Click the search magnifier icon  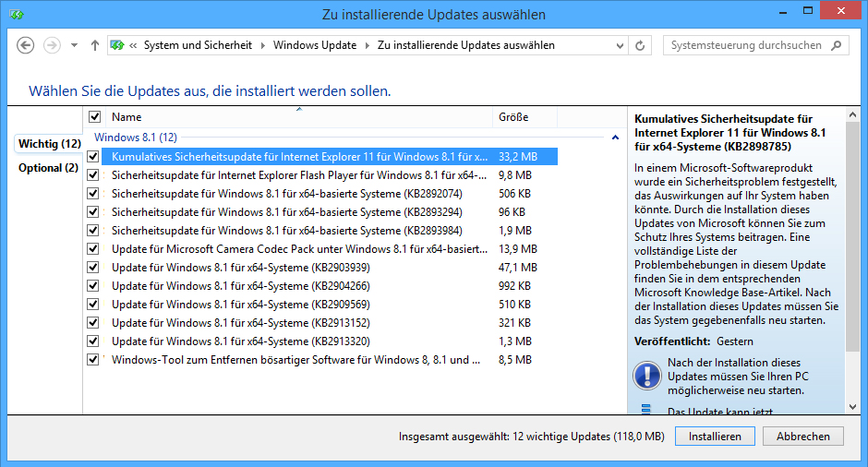(x=837, y=45)
